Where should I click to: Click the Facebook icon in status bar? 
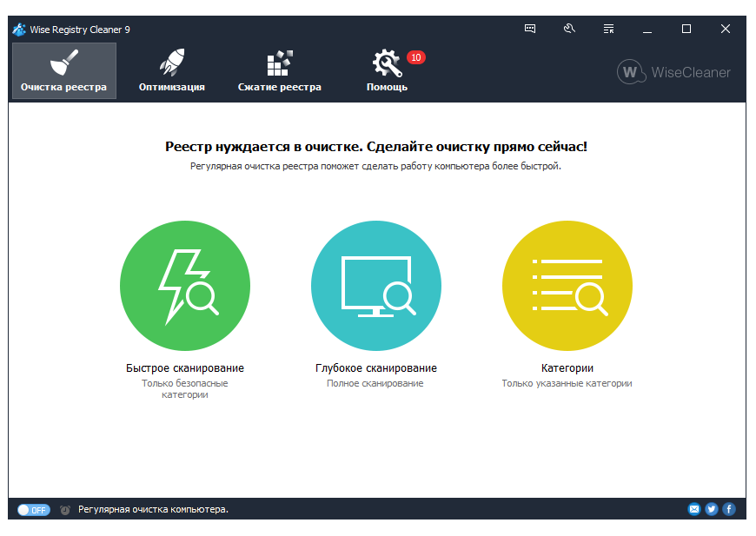point(728,509)
